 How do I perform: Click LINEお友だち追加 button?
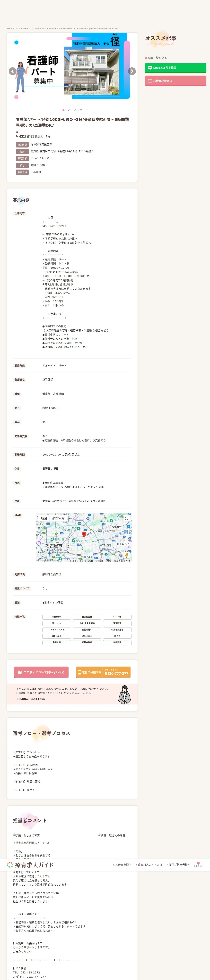tap(175, 68)
